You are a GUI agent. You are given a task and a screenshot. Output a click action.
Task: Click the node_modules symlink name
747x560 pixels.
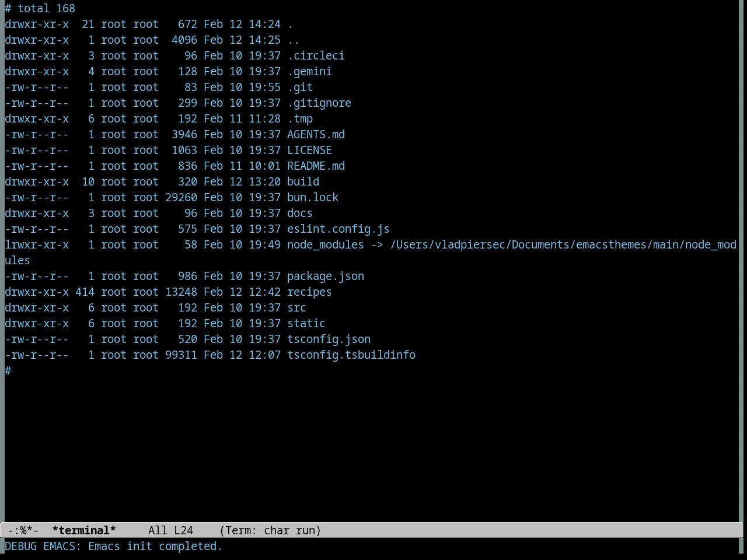click(325, 244)
